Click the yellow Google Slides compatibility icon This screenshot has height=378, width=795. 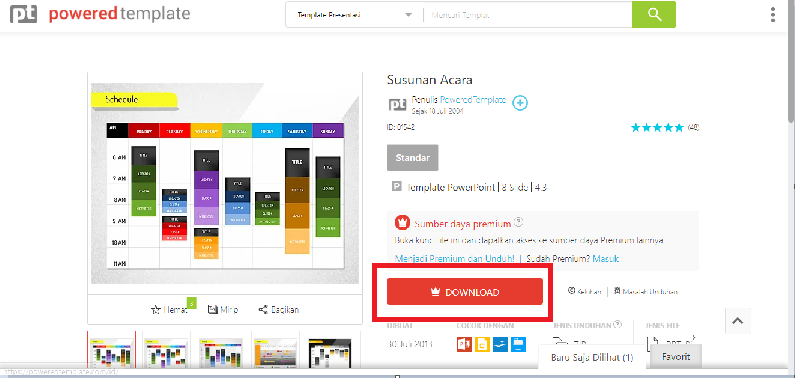(x=483, y=345)
